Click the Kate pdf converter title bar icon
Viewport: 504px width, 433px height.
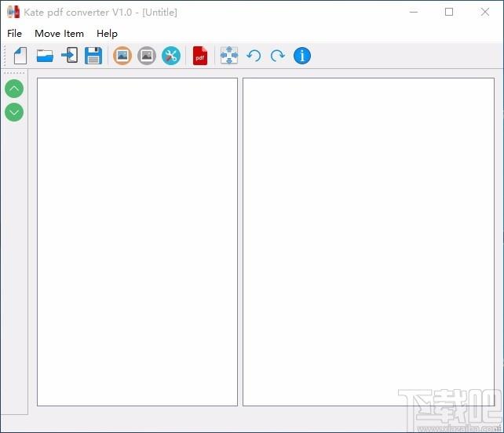click(x=13, y=13)
